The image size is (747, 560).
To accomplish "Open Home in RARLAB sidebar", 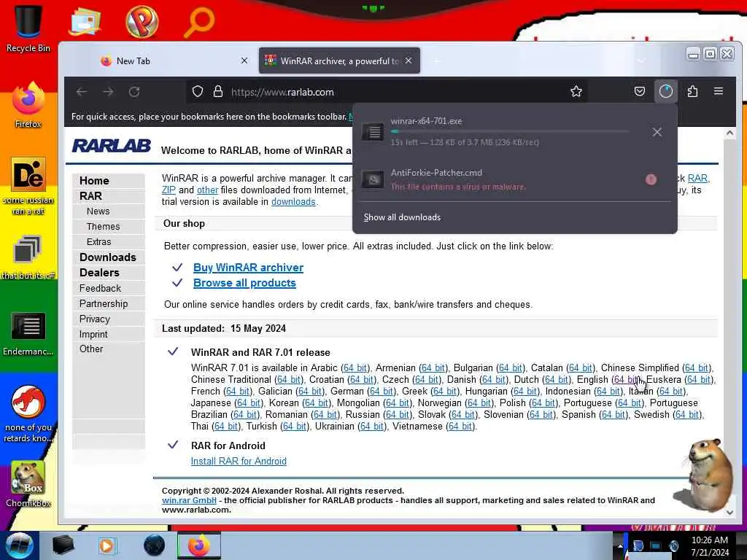I will coord(94,181).
